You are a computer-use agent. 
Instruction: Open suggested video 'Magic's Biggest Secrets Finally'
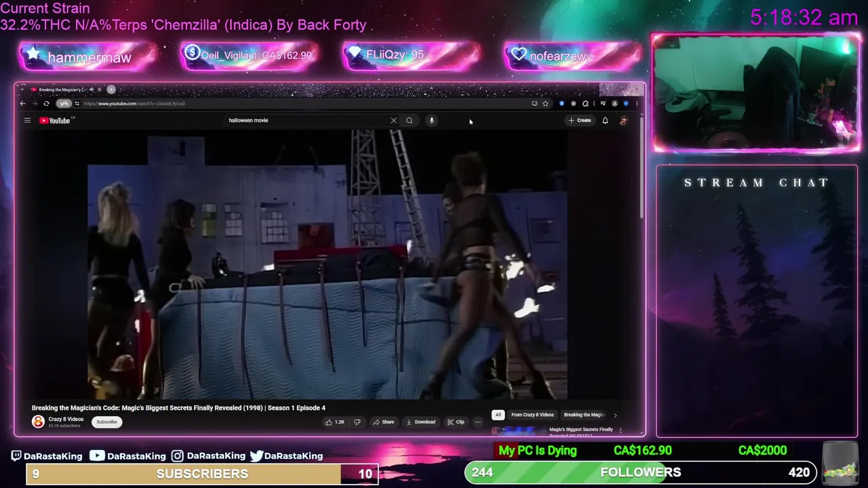click(581, 430)
